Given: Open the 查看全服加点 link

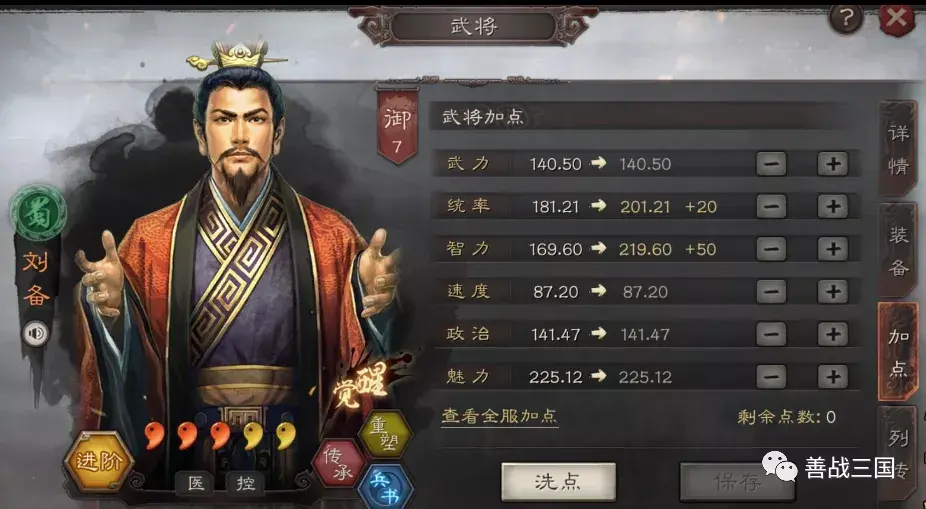Looking at the screenshot, I should (500, 416).
